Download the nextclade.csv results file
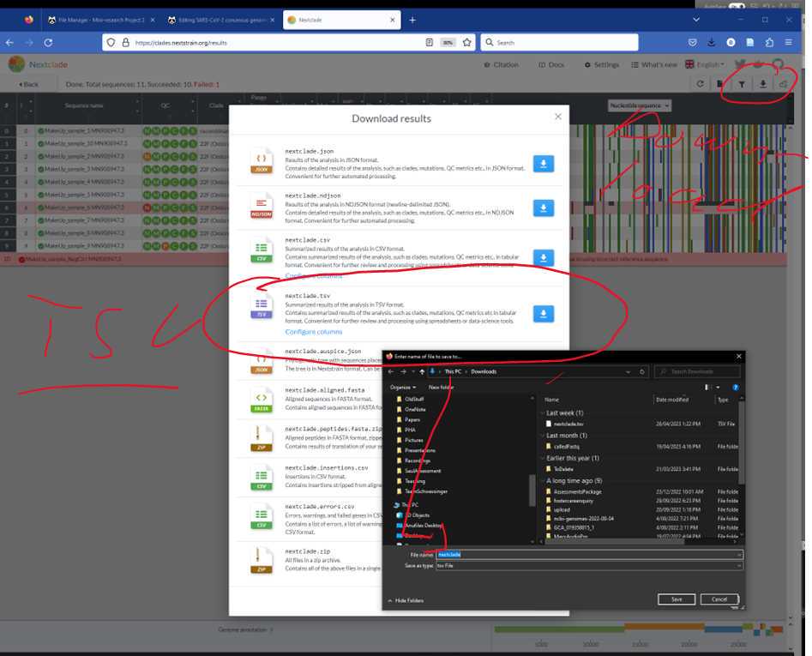The image size is (812, 656). (x=543, y=257)
